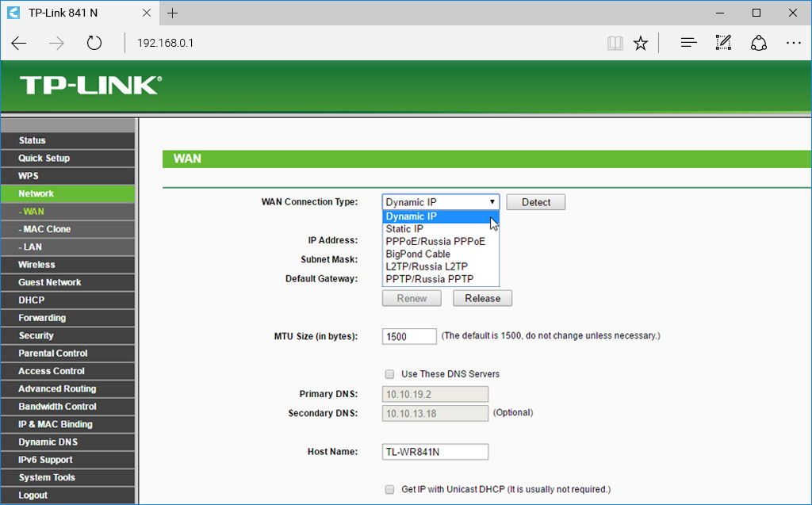Open the WPS menu

(x=68, y=175)
